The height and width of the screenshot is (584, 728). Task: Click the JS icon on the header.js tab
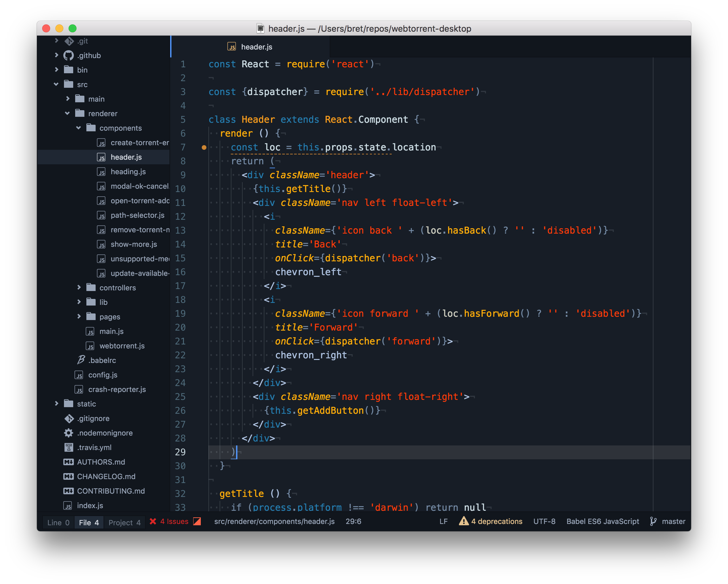(232, 47)
